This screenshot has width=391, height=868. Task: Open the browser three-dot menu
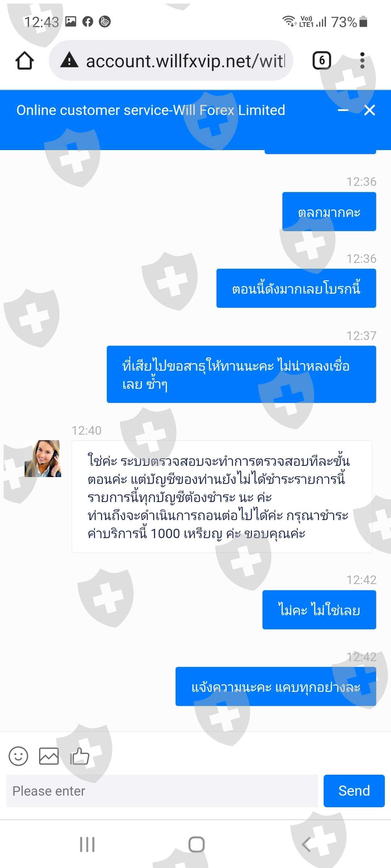(362, 60)
